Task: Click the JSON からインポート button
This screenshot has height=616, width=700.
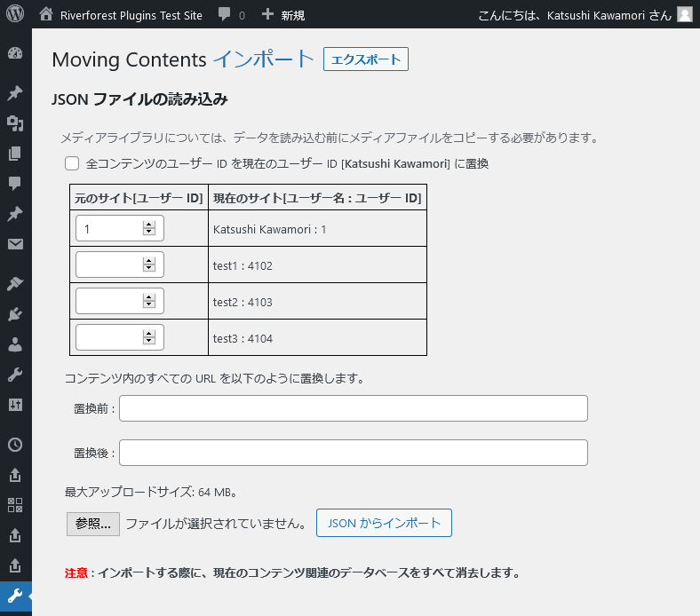Action: (x=384, y=523)
